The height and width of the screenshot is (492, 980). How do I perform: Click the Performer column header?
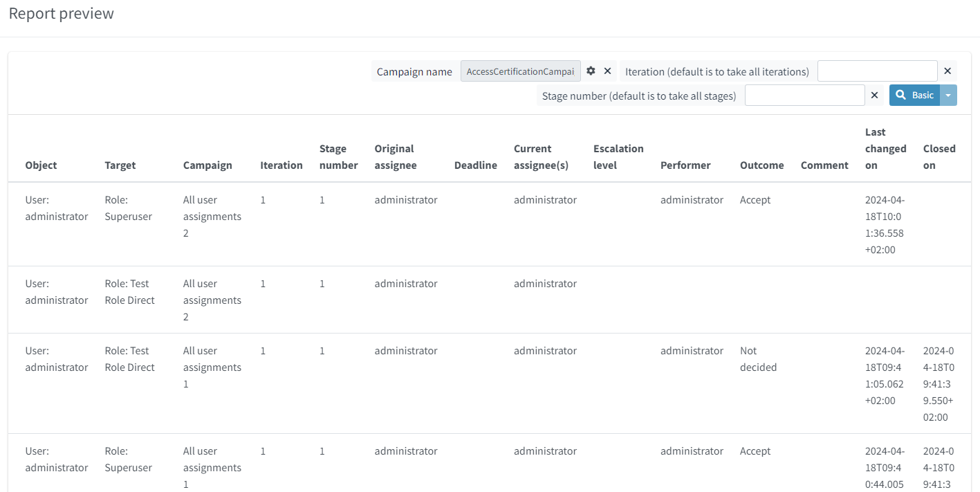click(x=685, y=165)
